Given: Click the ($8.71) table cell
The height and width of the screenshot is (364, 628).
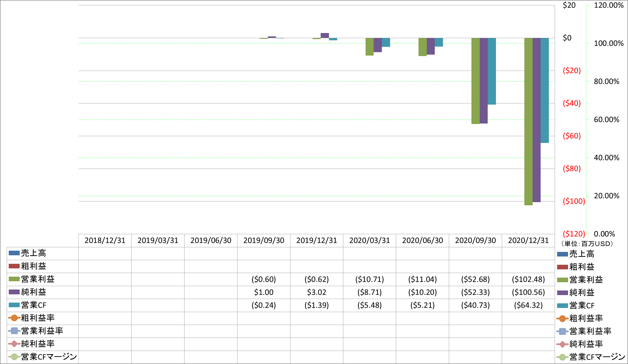Looking at the screenshot, I should click(369, 292).
